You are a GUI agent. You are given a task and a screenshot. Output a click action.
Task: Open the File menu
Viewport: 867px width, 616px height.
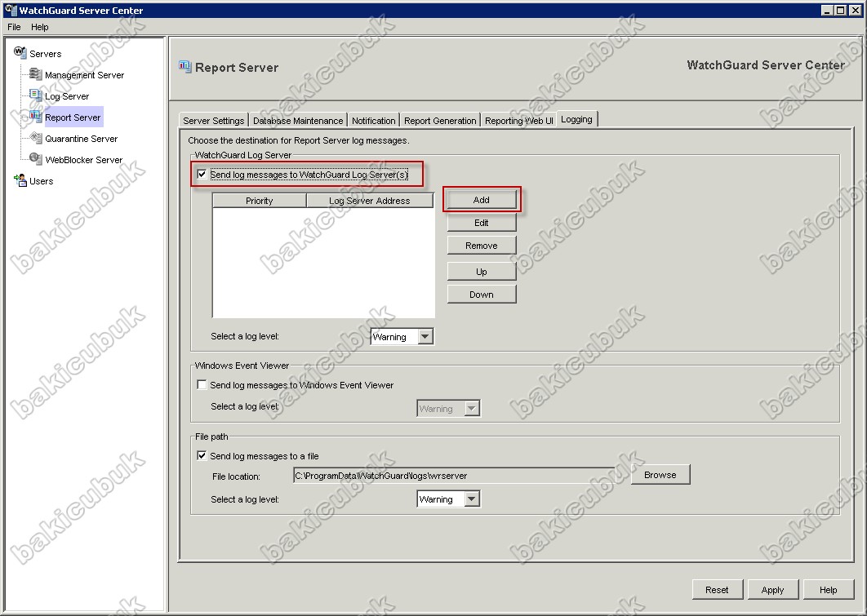click(x=14, y=27)
